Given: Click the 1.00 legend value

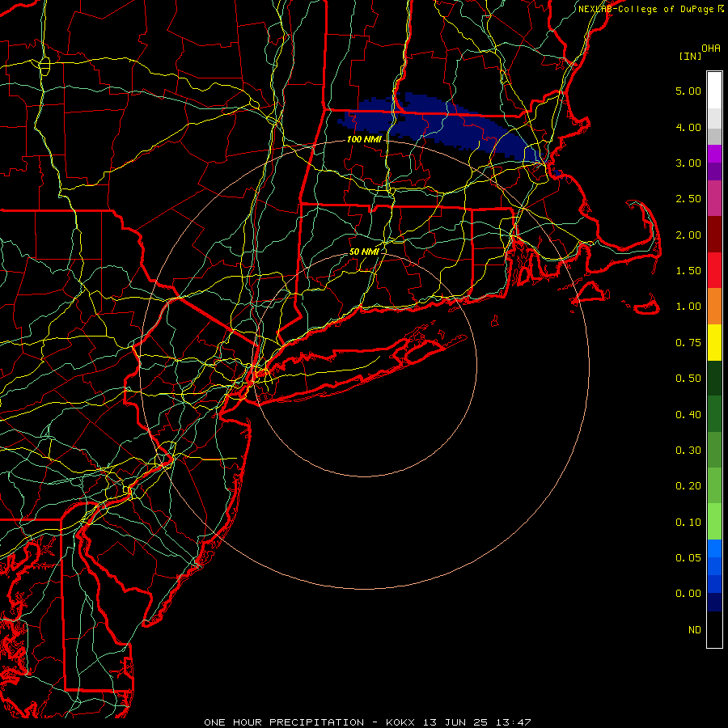Looking at the screenshot, I should 688,307.
